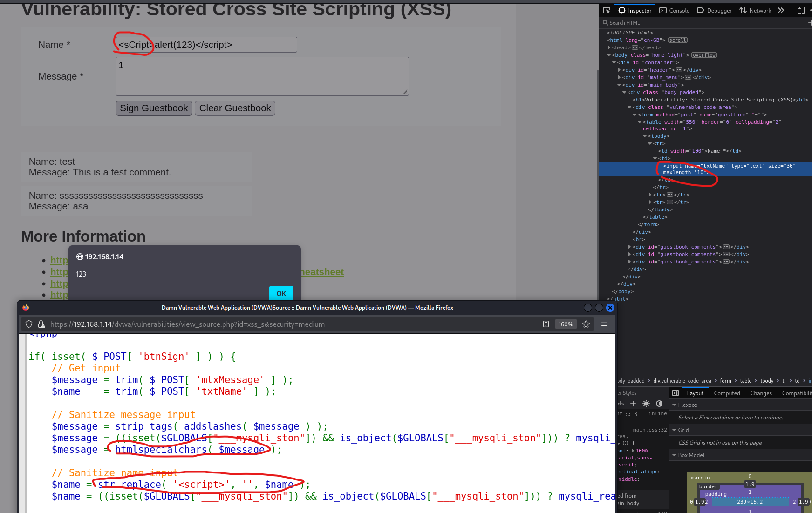Image resolution: width=812 pixels, height=513 pixels.
Task: Click the shield tracking protection icon
Action: pyautogui.click(x=29, y=324)
